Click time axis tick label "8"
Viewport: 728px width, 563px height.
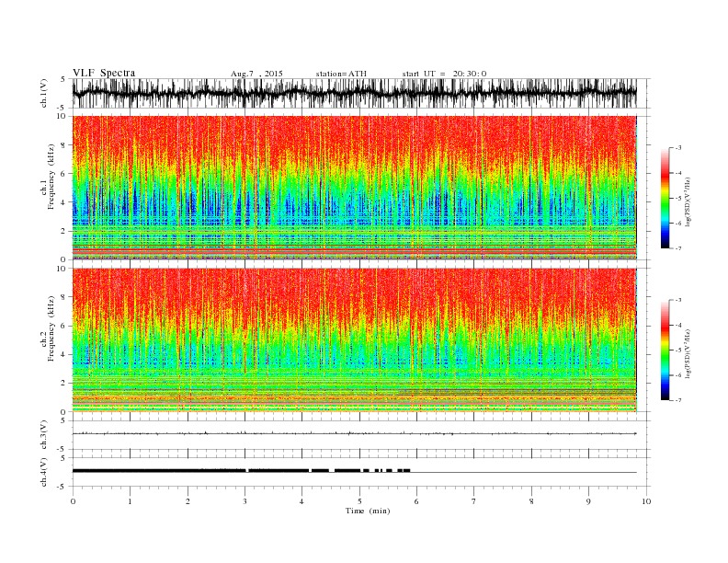click(x=531, y=501)
